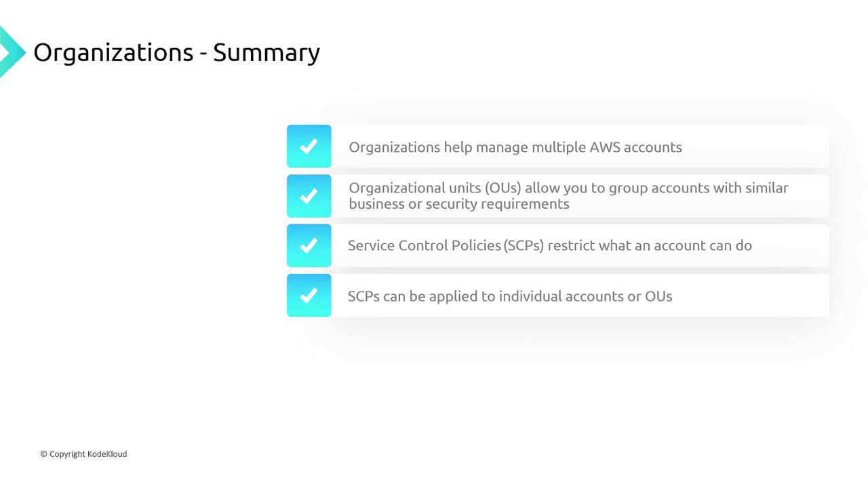Click the word 'KodeKloud' in the footer
868x488 pixels.
[x=107, y=454]
